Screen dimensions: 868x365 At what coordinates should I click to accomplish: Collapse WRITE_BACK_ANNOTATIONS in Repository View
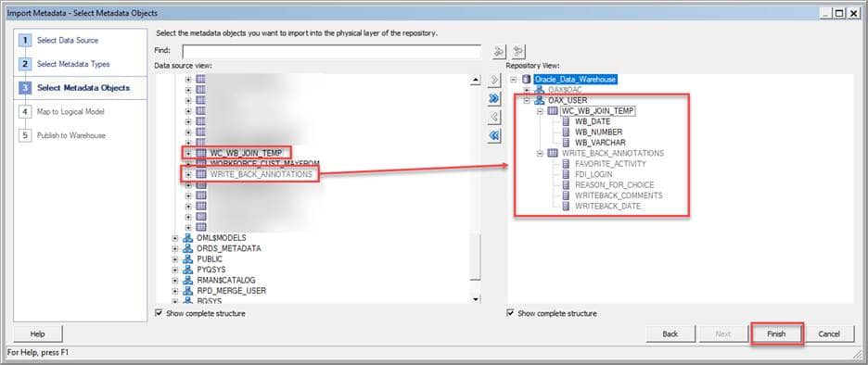pos(540,153)
